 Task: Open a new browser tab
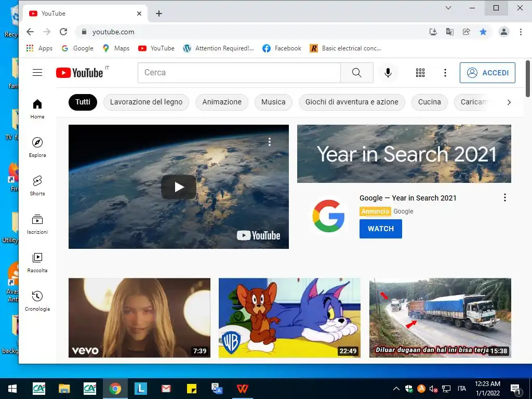click(x=159, y=14)
